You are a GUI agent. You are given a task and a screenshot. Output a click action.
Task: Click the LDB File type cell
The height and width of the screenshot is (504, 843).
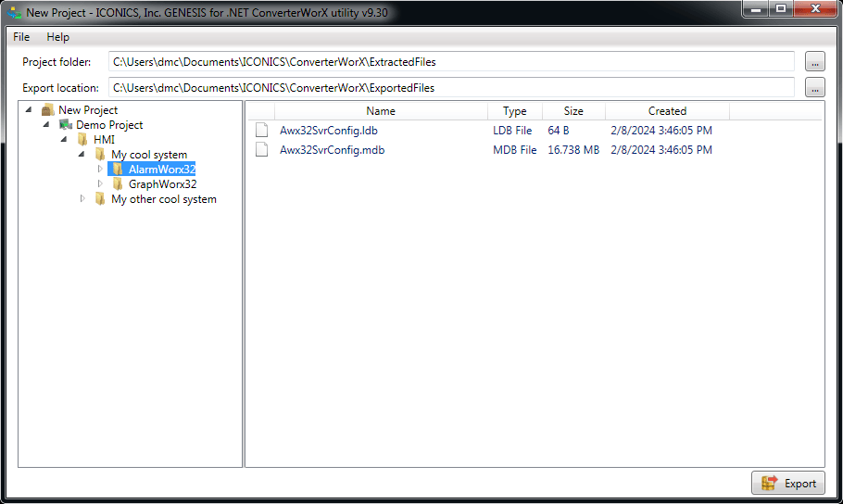512,130
